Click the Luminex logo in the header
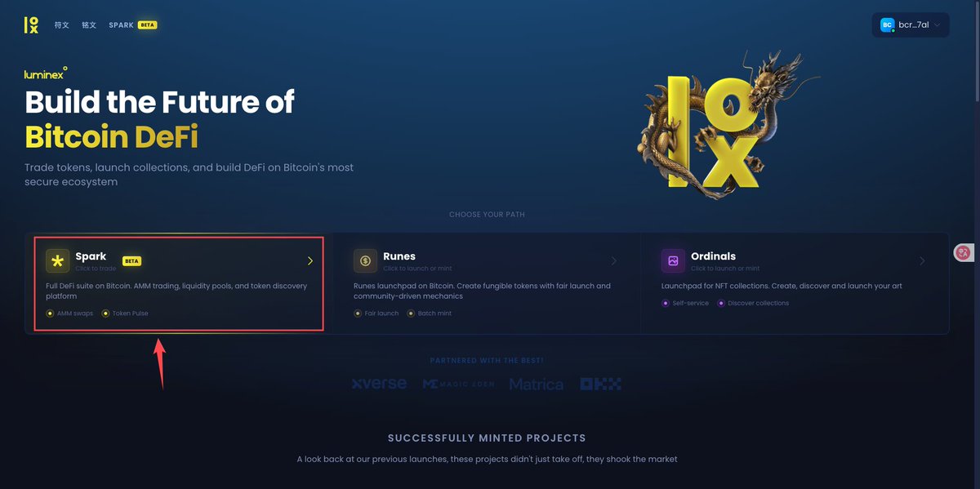Viewport: 980px width, 489px height. (x=31, y=25)
